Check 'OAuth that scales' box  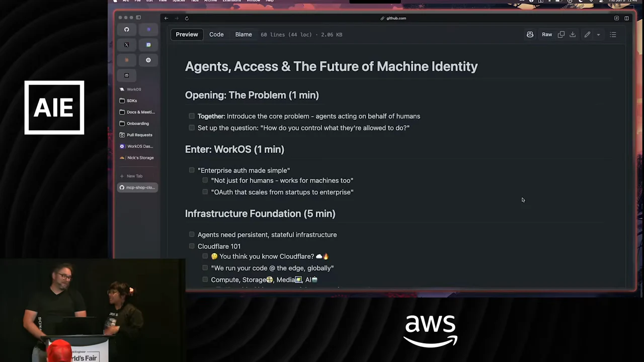pyautogui.click(x=205, y=192)
